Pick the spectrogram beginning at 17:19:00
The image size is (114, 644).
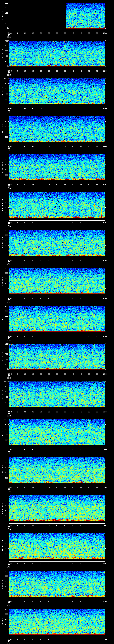(x=57, y=394)
